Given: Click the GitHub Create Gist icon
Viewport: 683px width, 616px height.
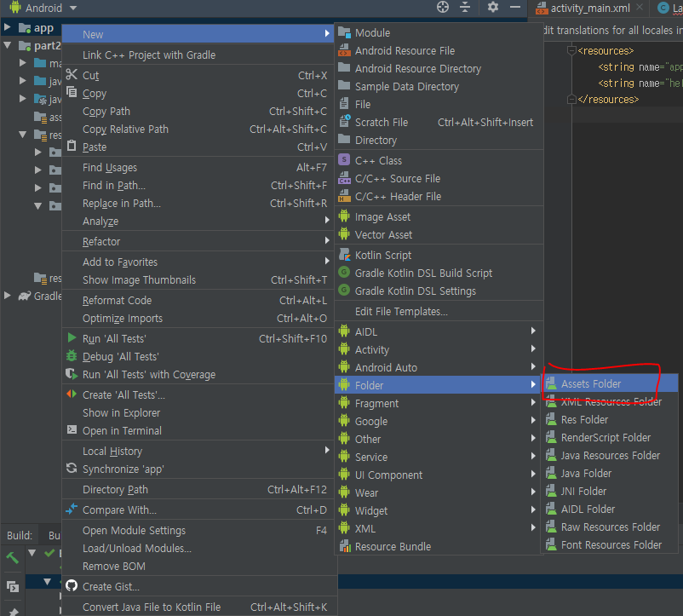Looking at the screenshot, I should pos(72,585).
